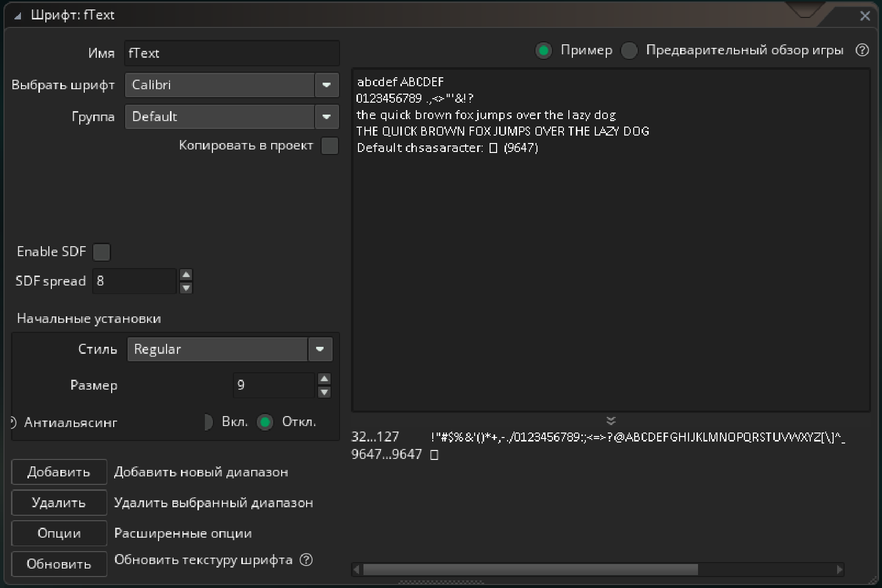The width and height of the screenshot is (882, 588).
Task: Open Опции advanced options button
Action: pyautogui.click(x=59, y=533)
